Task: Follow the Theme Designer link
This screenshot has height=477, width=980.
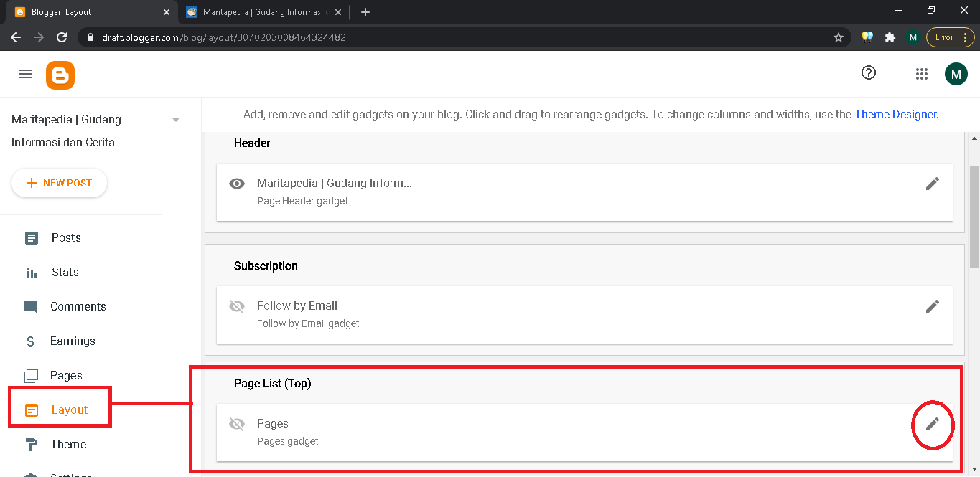Action: (895, 114)
